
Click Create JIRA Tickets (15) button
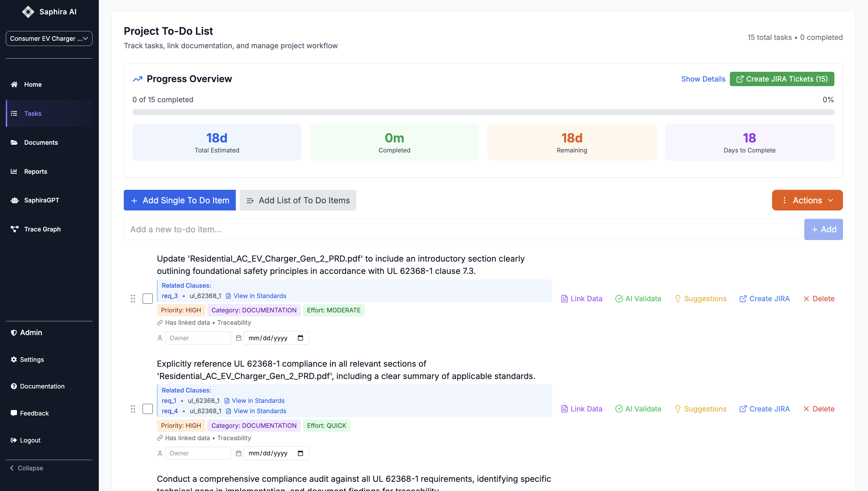[x=782, y=79]
